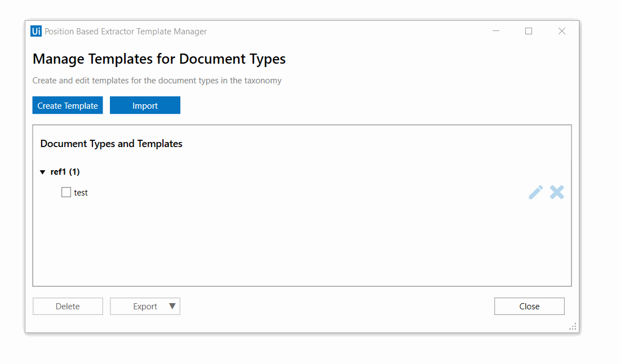The height and width of the screenshot is (364, 620).
Task: Click the Manage Templates for Document Types heading
Action: pos(159,59)
